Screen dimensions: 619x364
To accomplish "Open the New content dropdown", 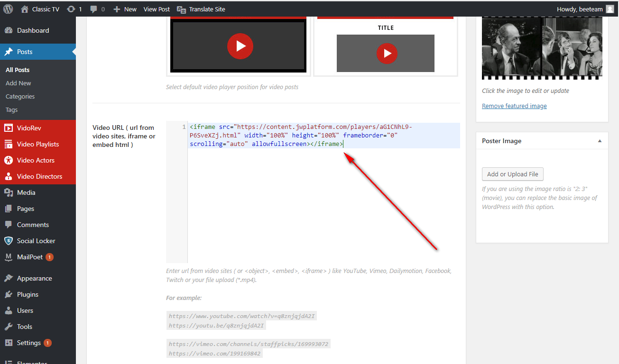I will tap(125, 9).
